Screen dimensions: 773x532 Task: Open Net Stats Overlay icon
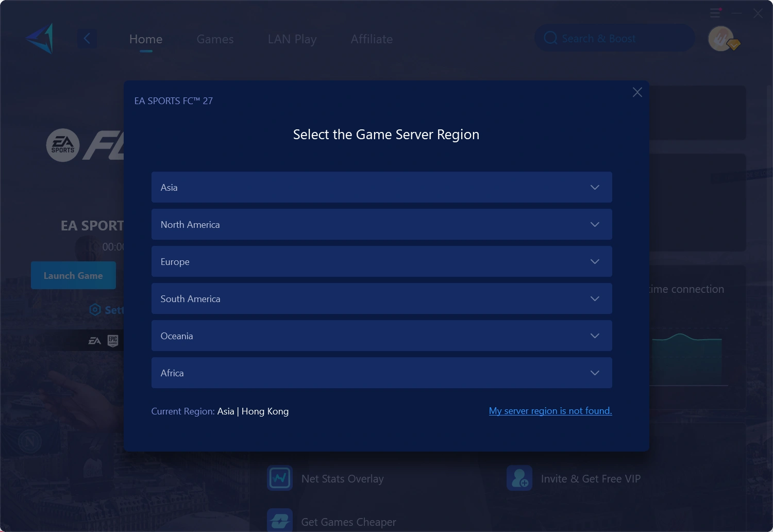280,478
